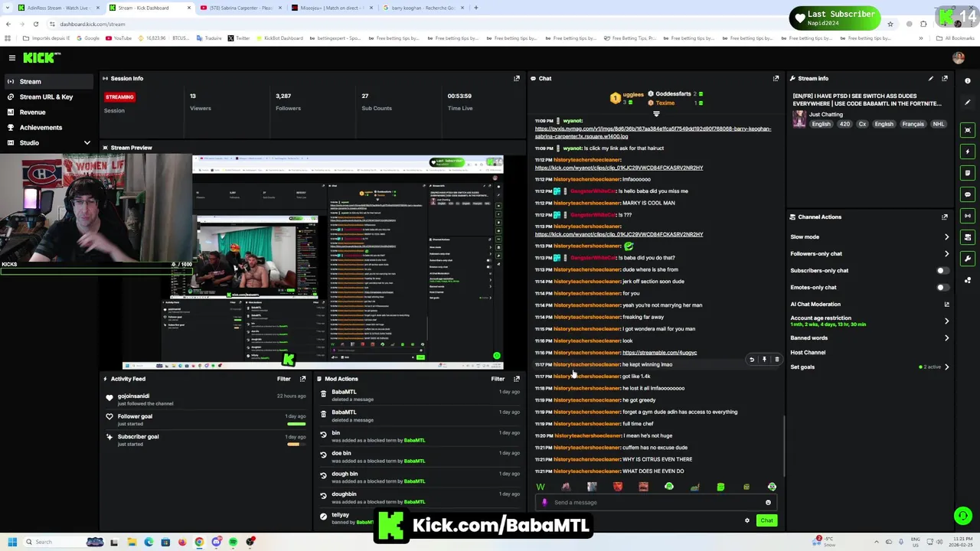Open the emoji picker in message box

768,503
